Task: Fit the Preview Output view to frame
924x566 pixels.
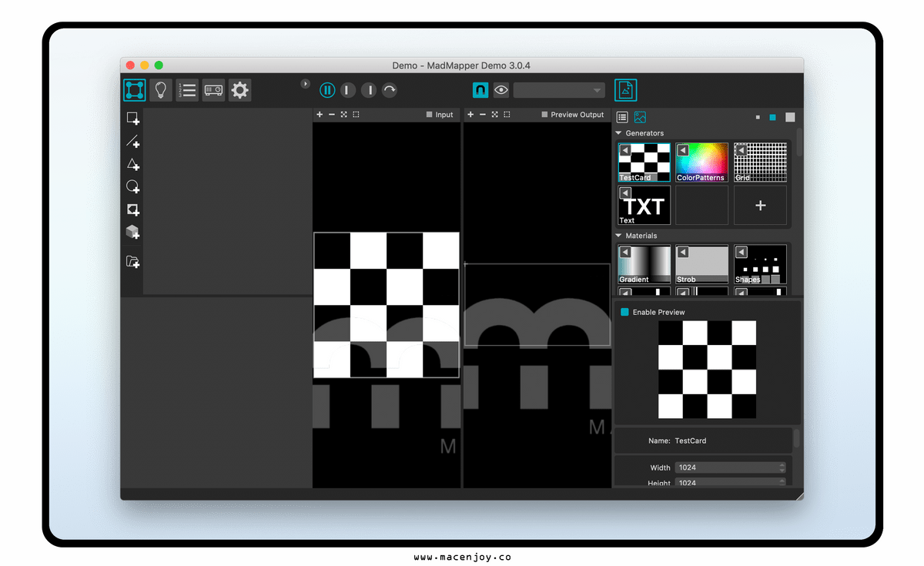Action: pyautogui.click(x=495, y=115)
